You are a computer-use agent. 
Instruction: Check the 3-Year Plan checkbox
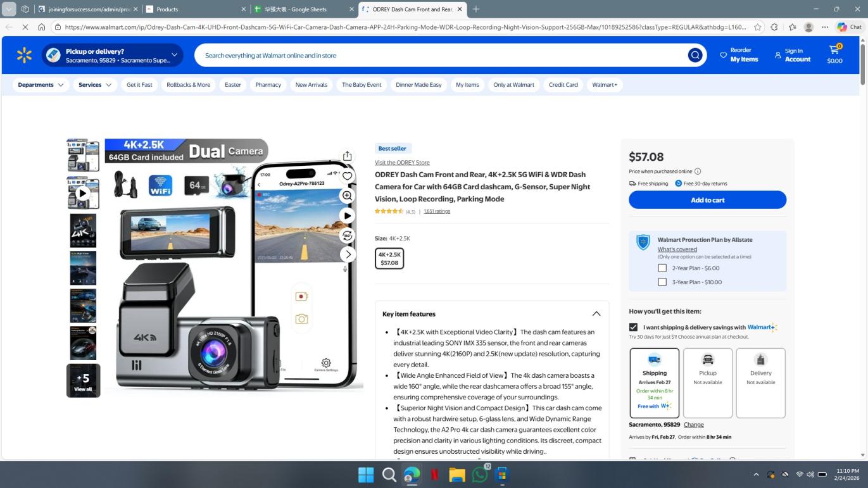point(662,282)
